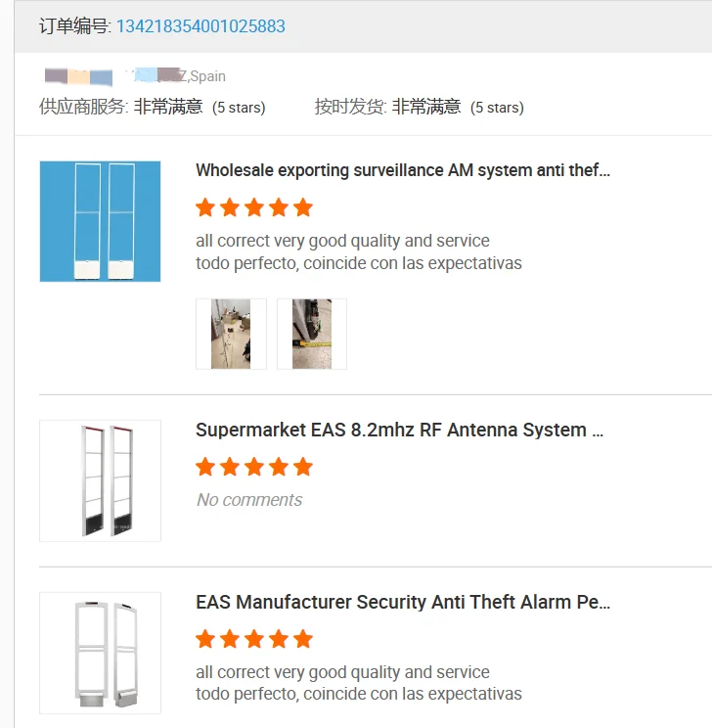The image size is (712, 728).
Task: View the EAS Manufacturer security gate product image
Action: click(100, 653)
